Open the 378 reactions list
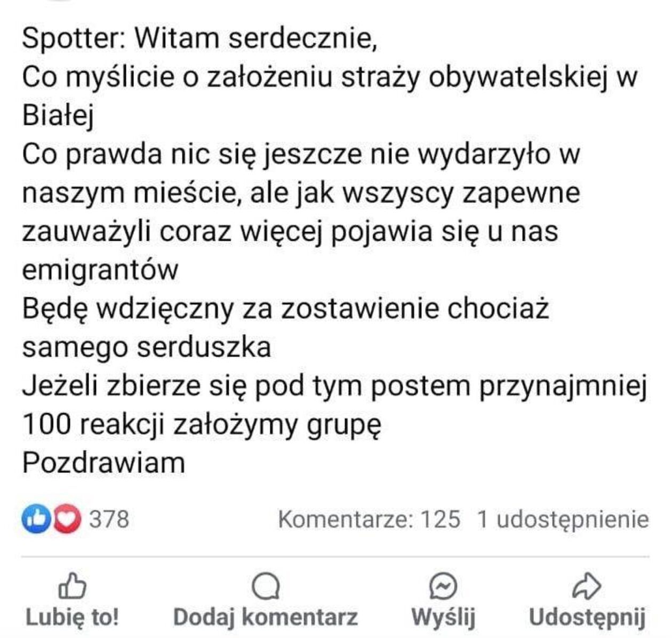This screenshot has height=638, width=672. pyautogui.click(x=109, y=519)
